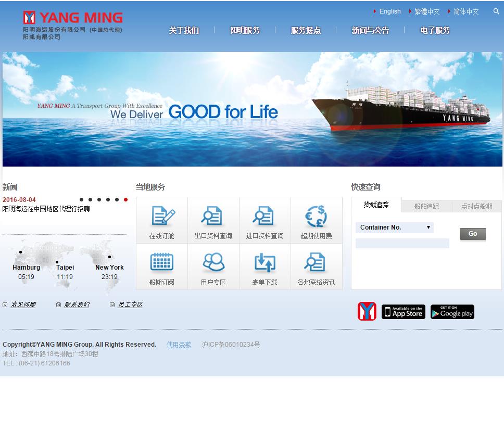Open the 用户专区 user zone icon
This screenshot has height=431, width=504.
coord(213,262)
